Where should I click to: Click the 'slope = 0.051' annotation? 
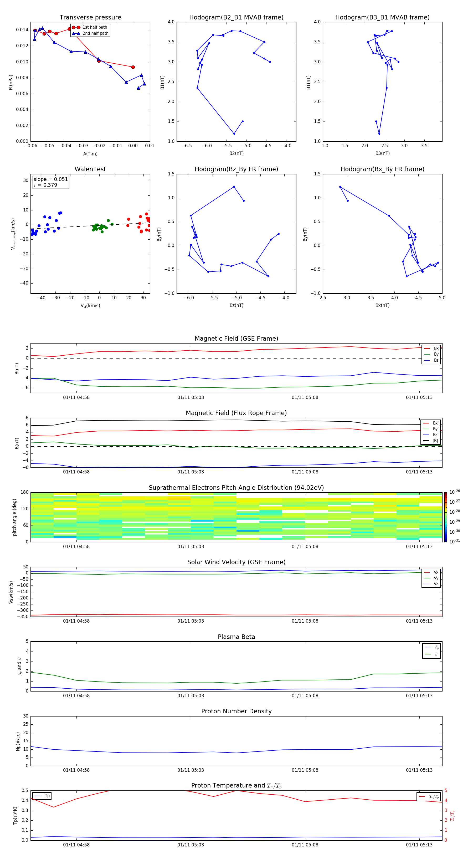51,179
